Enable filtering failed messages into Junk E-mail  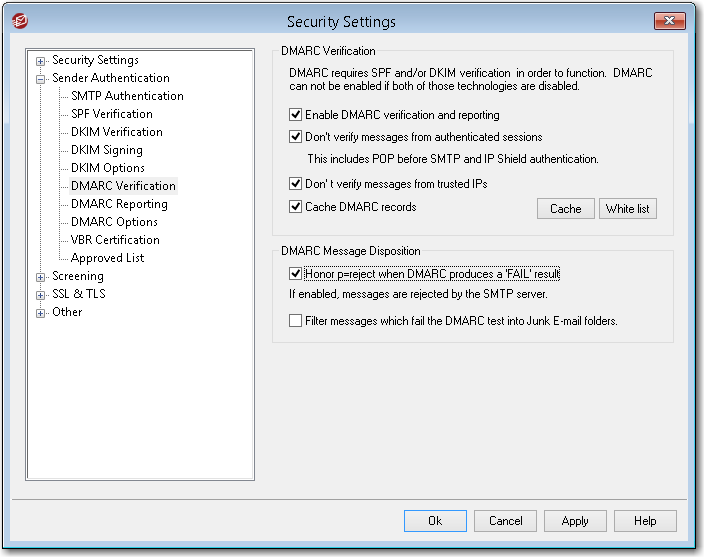[x=296, y=321]
